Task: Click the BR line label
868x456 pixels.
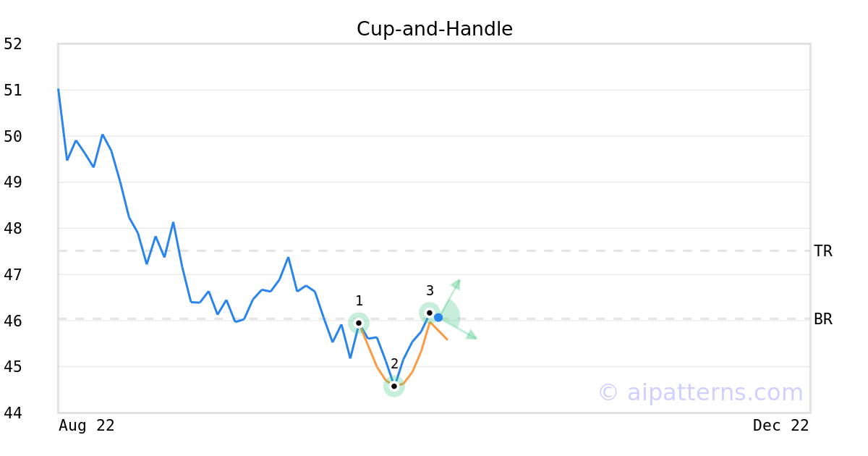Action: click(823, 319)
